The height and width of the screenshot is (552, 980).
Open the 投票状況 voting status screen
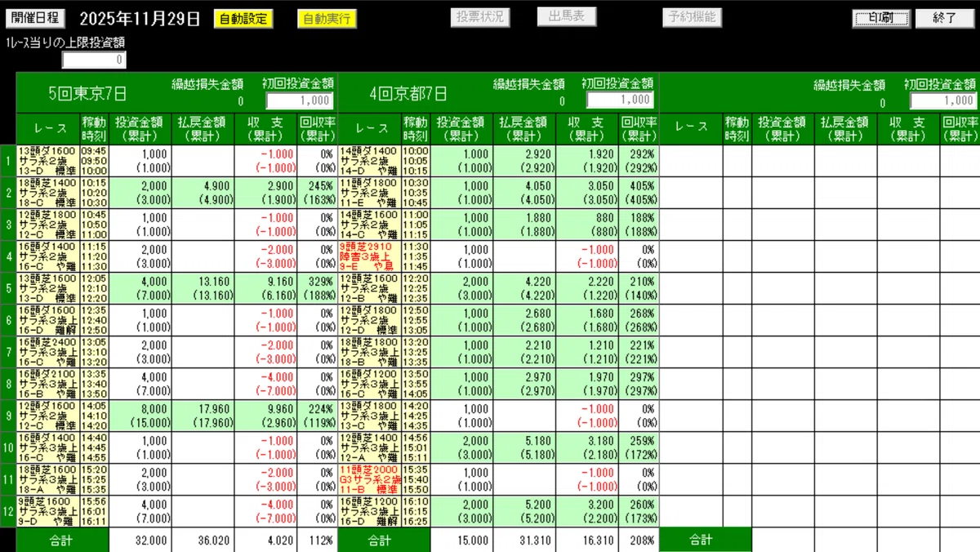coord(480,16)
